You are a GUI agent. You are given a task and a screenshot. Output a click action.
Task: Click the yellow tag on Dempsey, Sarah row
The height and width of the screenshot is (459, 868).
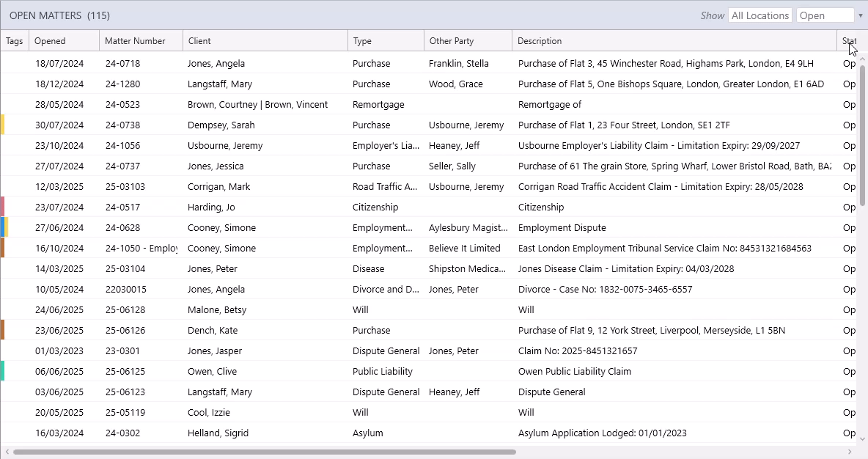point(2,125)
